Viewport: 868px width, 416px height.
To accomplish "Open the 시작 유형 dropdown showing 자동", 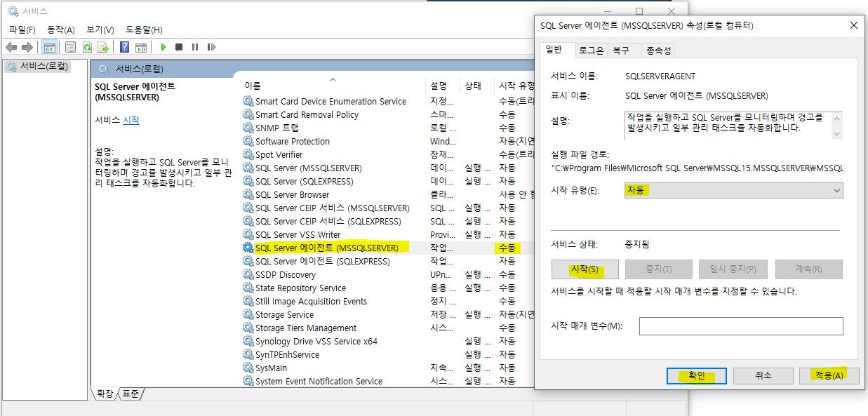I will pyautogui.click(x=733, y=190).
